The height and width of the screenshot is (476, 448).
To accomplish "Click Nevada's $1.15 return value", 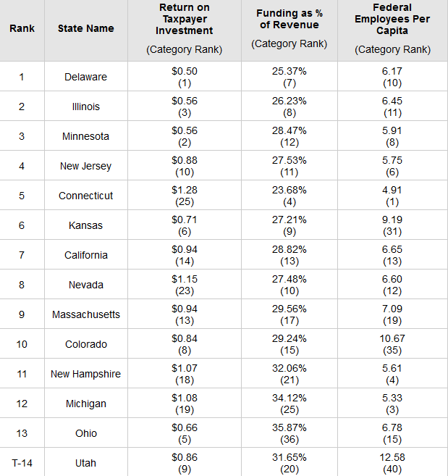I will point(184,279).
